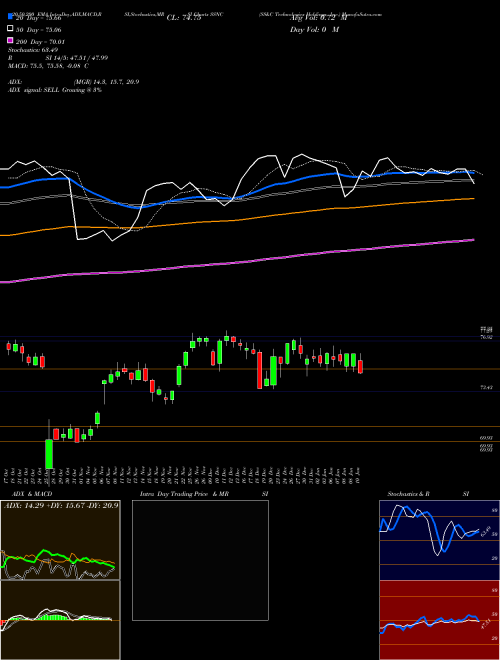Click the 'SI 14/5: 47.51 / 47.99' value

(x=77, y=58)
